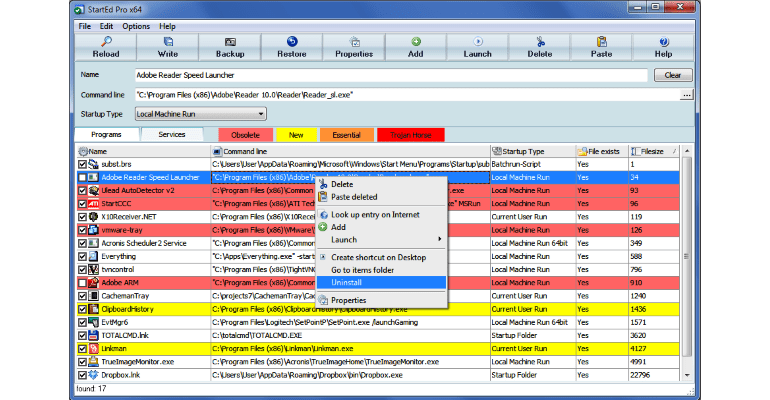Click the command line browse ellipsis button

(687, 94)
